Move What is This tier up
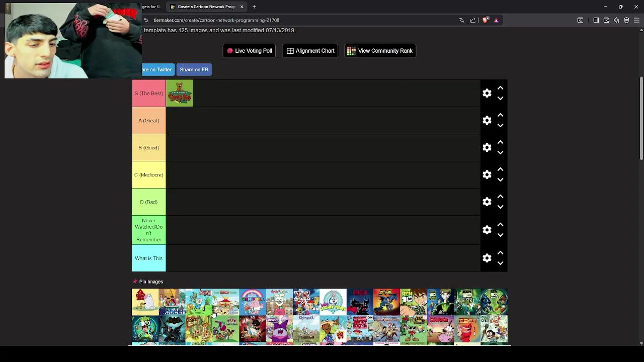This screenshot has width=644, height=362. coord(500,253)
